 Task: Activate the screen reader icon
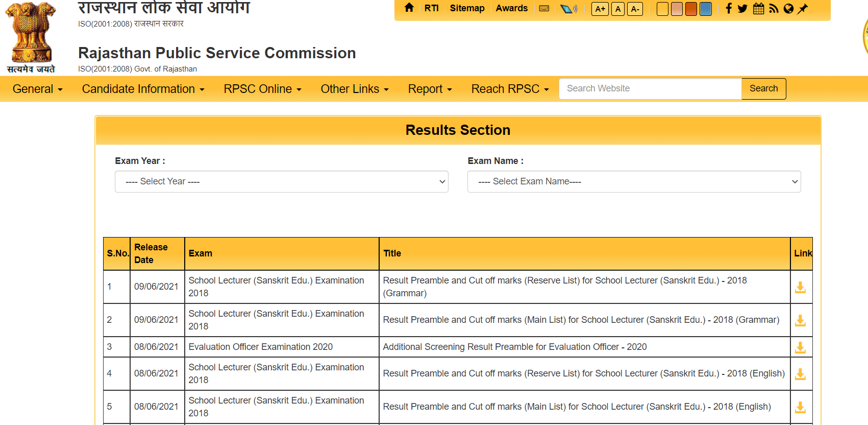568,9
